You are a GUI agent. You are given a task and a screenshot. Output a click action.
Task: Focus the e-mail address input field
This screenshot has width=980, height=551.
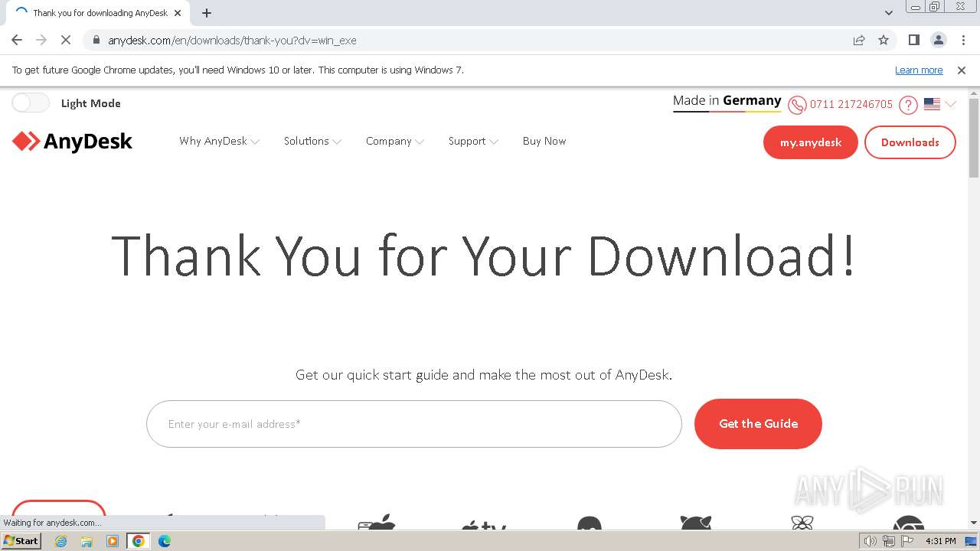point(414,424)
